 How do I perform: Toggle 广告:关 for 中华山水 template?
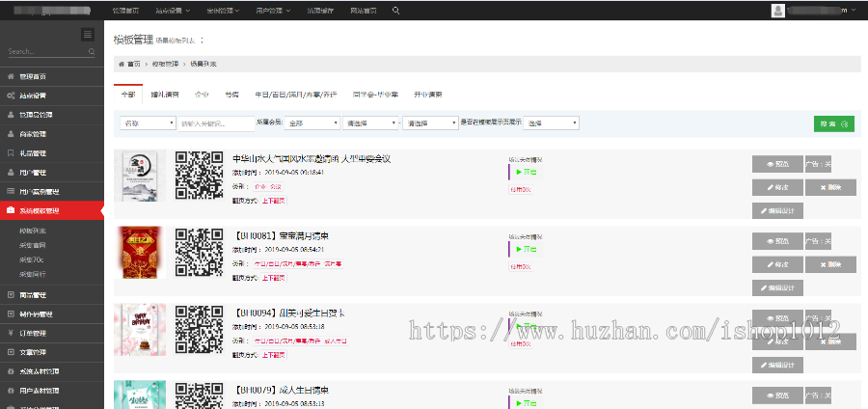tap(818, 164)
